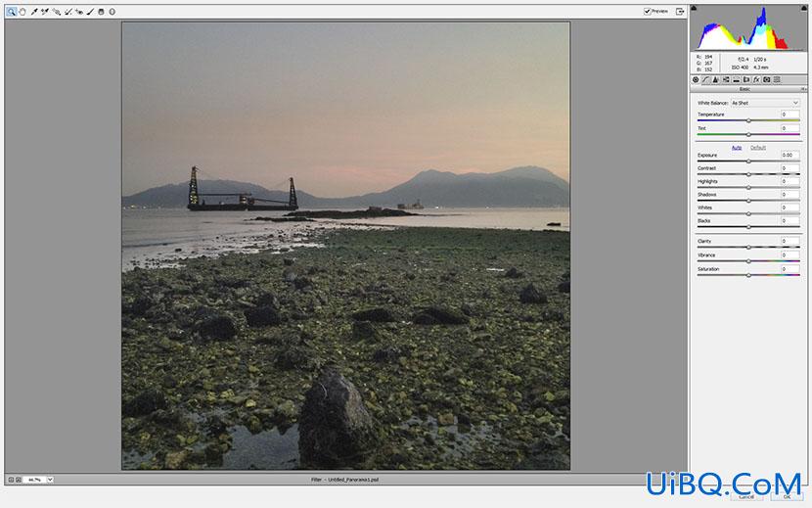This screenshot has height=508, width=812.
Task: Click the Tint slider handle
Action: pos(748,135)
